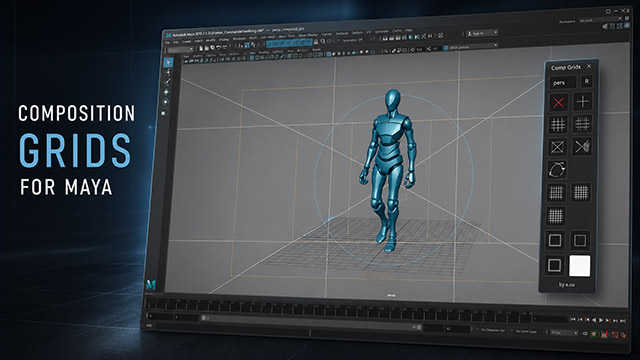The image size is (640, 360).
Task: Open viewport Panels menu
Action: click(316, 50)
